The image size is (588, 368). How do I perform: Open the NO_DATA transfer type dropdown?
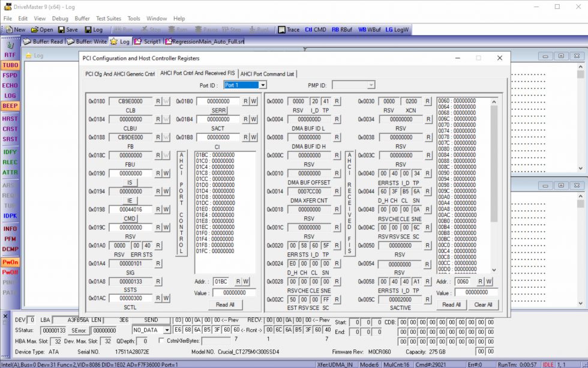tap(166, 330)
